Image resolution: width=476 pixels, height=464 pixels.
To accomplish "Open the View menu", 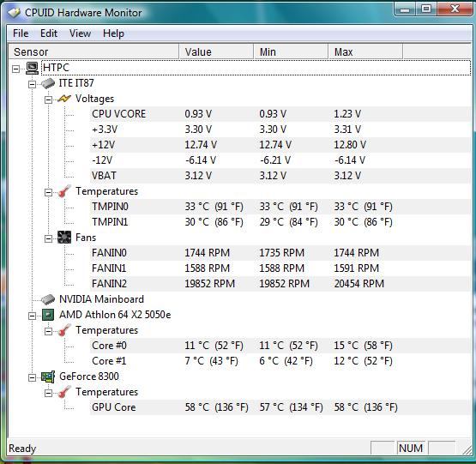I will tap(80, 33).
